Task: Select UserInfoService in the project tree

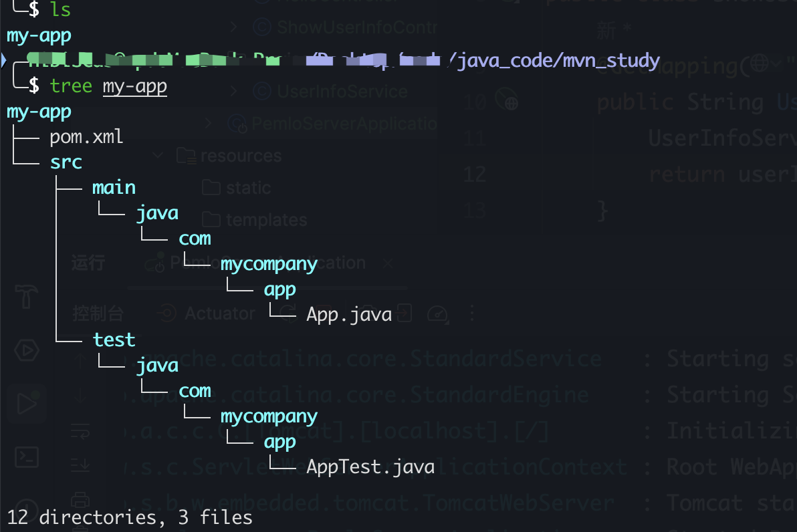Action: tap(341, 92)
